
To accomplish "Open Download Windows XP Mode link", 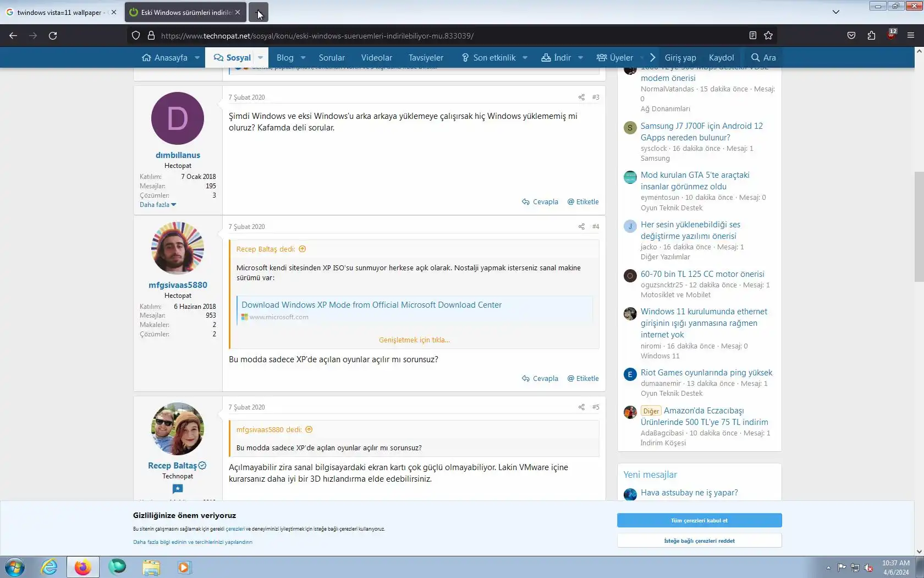I will point(371,305).
